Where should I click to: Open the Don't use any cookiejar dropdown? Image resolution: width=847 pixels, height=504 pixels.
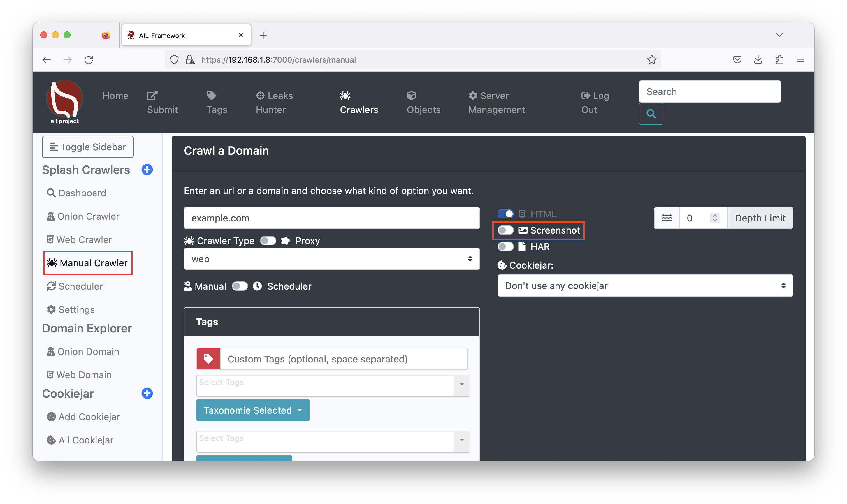[x=644, y=285]
